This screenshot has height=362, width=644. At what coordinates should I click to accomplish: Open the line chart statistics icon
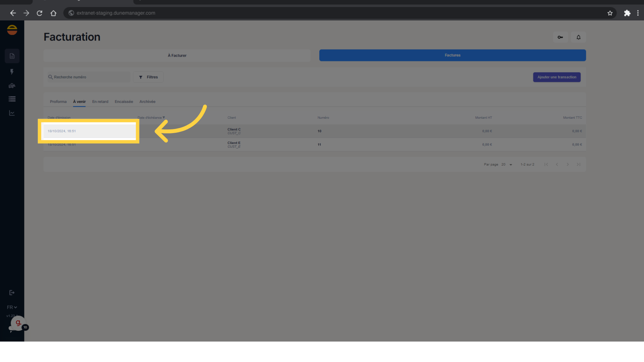12,113
